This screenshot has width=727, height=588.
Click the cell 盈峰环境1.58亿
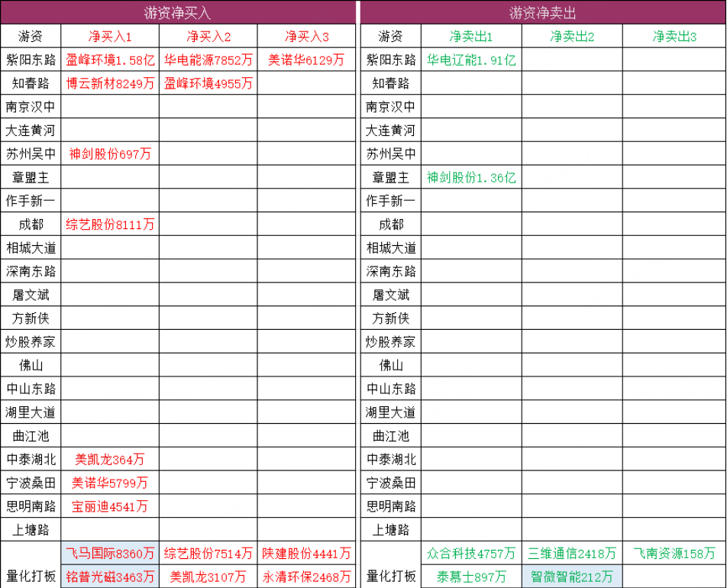click(110, 60)
